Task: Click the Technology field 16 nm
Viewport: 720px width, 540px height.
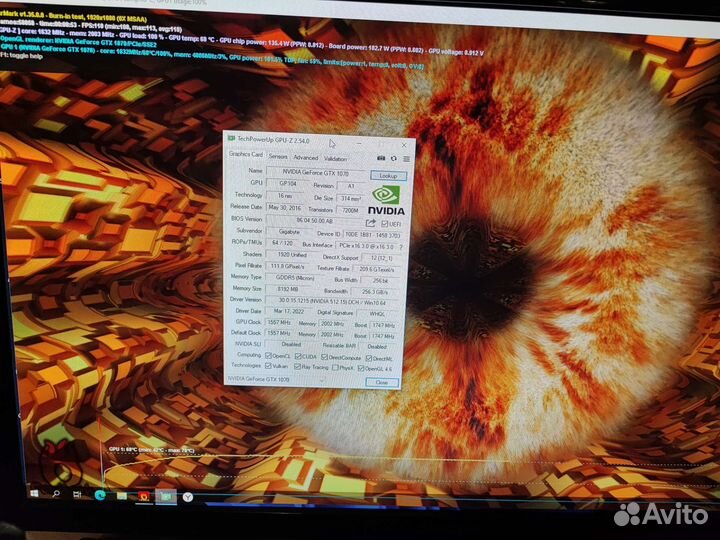Action: 285,195
